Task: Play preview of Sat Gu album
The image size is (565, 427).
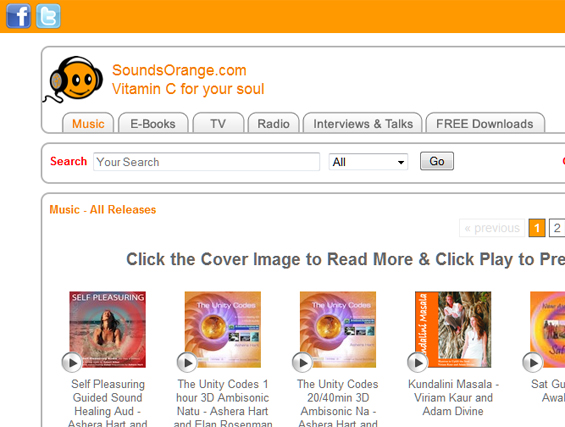Action: pyautogui.click(x=533, y=362)
